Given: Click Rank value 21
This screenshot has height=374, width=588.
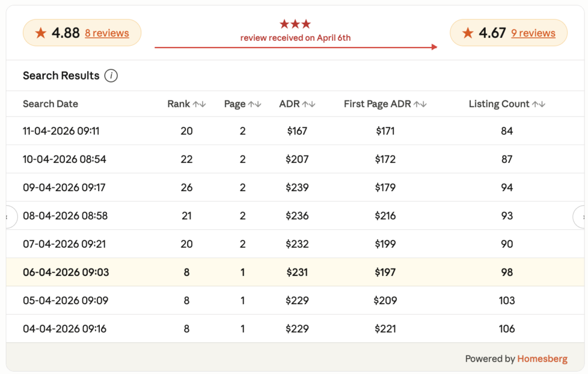Looking at the screenshot, I should pos(187,216).
